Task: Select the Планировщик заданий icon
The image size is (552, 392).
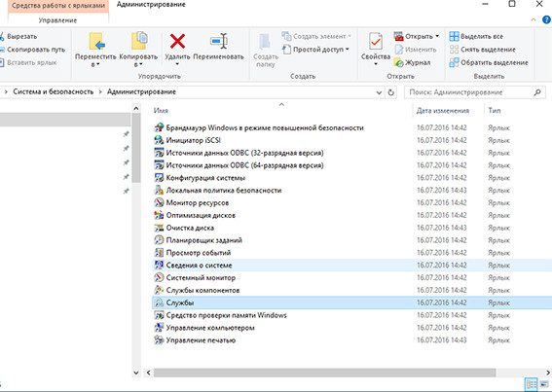Action: coord(159,240)
